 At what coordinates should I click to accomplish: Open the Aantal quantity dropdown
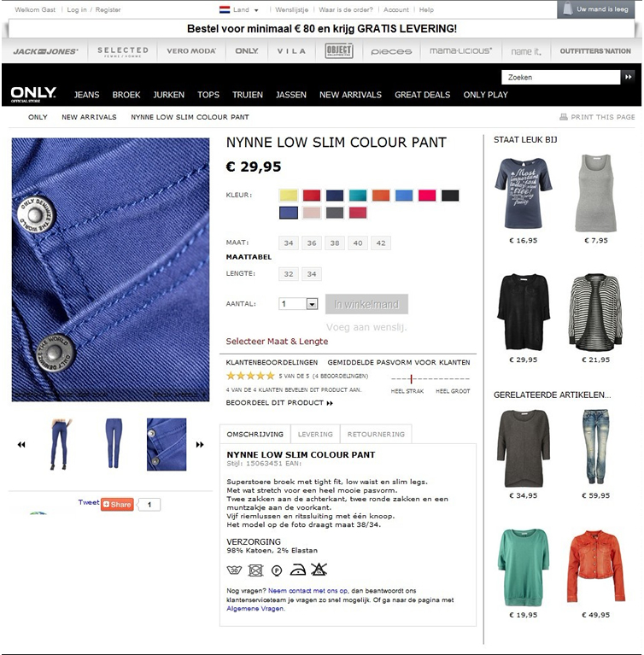[x=312, y=304]
